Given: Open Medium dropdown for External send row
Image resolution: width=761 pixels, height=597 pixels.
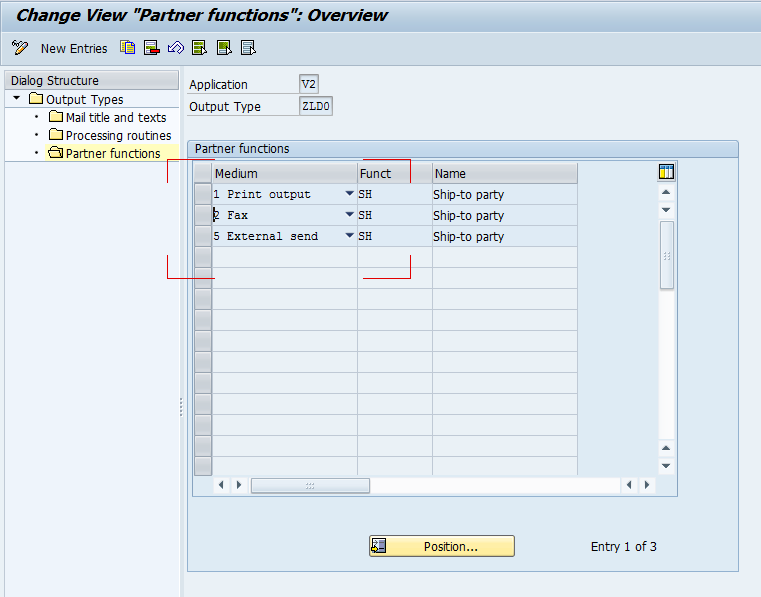Looking at the screenshot, I should 349,235.
